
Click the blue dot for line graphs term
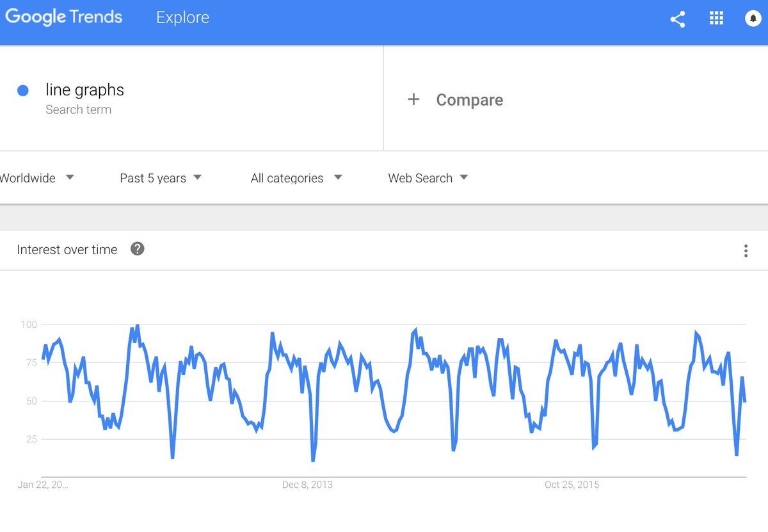23,91
